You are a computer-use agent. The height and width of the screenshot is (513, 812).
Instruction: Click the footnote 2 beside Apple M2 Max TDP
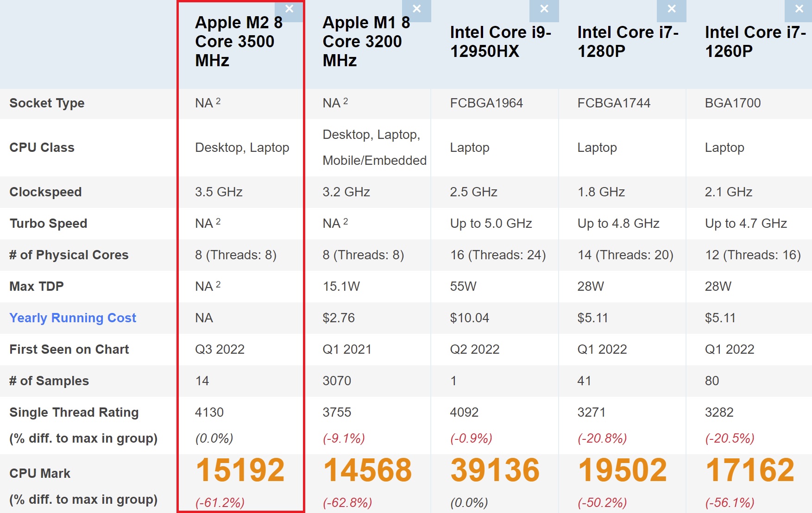(218, 284)
